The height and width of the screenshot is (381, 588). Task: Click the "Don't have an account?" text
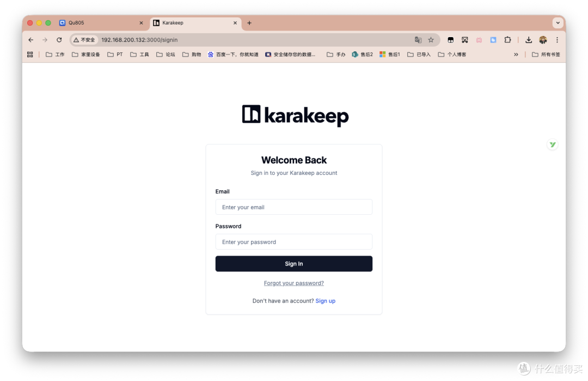coord(283,301)
